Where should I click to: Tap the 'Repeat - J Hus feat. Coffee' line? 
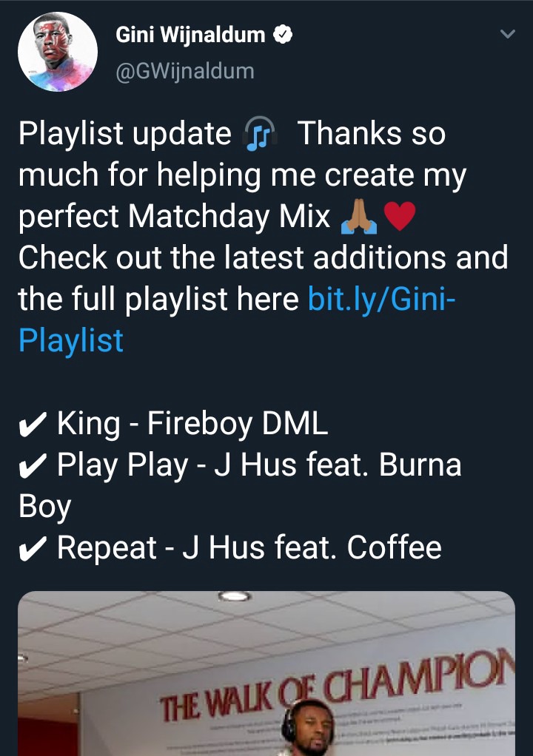point(249,549)
